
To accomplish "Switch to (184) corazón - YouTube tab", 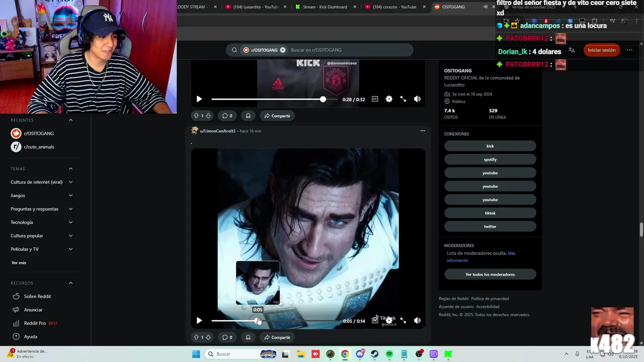I will pos(394,7).
